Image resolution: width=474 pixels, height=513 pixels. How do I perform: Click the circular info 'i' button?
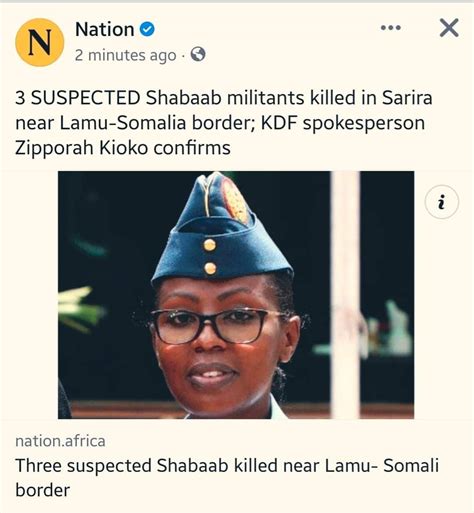(442, 202)
